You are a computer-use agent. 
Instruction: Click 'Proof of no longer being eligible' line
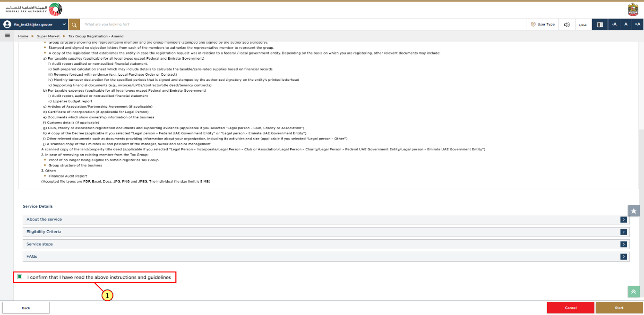pos(103,160)
